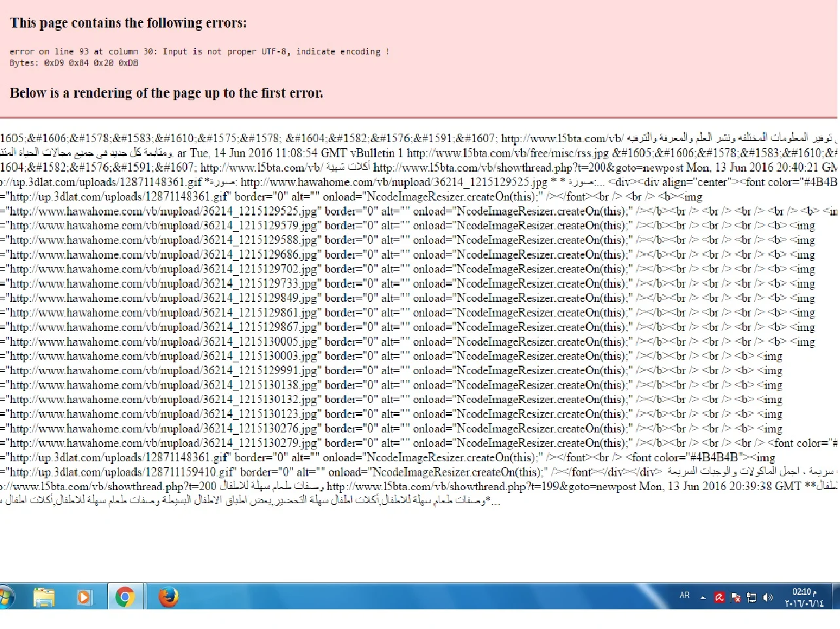
Task: Click the 'This page contains the following errors' heading
Action: (x=128, y=23)
